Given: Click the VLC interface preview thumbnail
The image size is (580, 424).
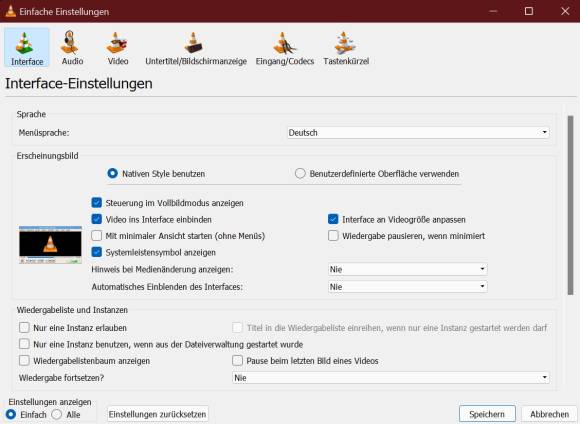Looking at the screenshot, I should (x=50, y=244).
